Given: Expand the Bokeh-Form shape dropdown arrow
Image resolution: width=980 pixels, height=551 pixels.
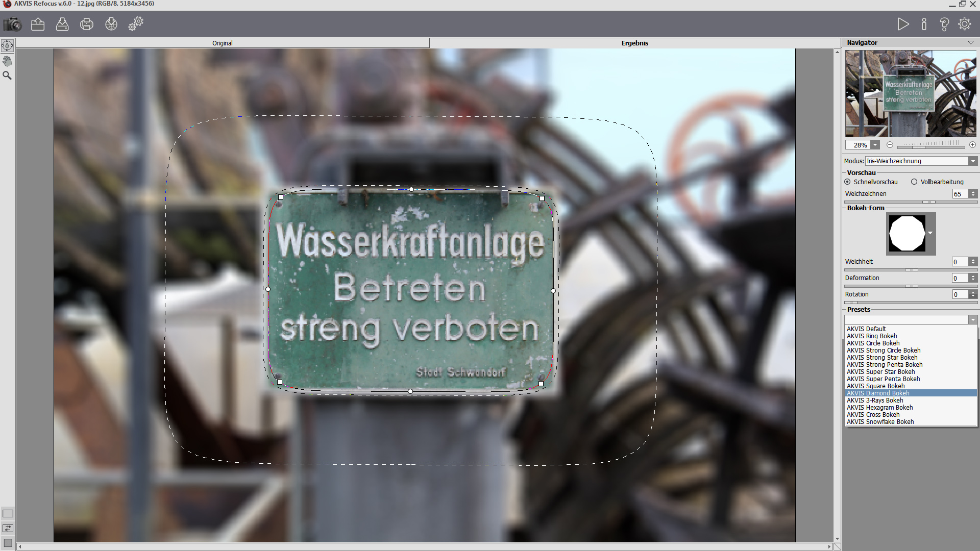Looking at the screenshot, I should pos(930,233).
